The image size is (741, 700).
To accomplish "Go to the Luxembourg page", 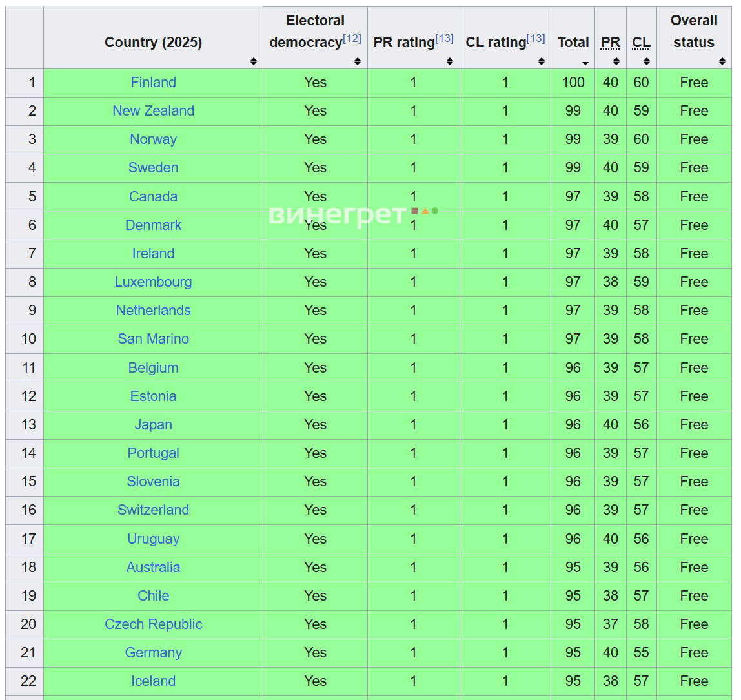I will point(153,282).
